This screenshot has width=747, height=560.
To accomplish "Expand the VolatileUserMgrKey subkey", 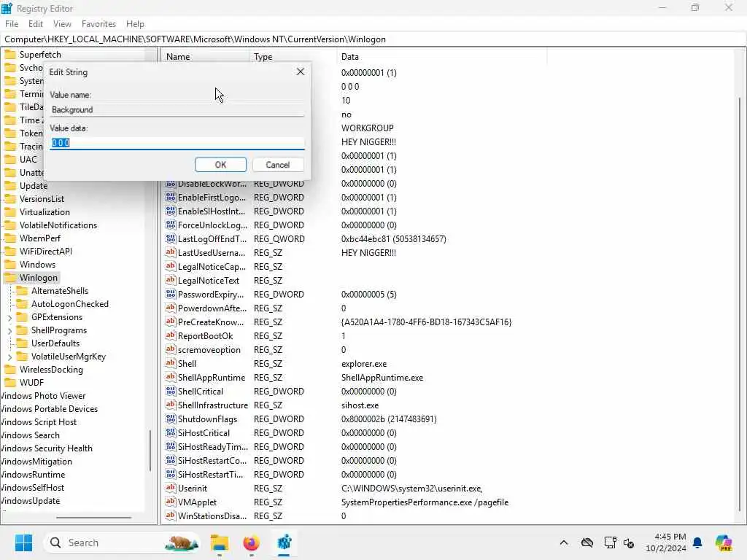I will (10, 357).
